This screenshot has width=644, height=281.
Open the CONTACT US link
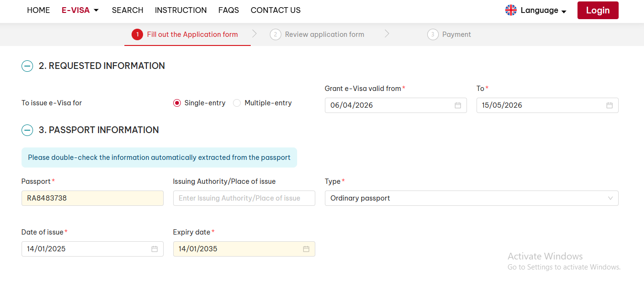276,10
